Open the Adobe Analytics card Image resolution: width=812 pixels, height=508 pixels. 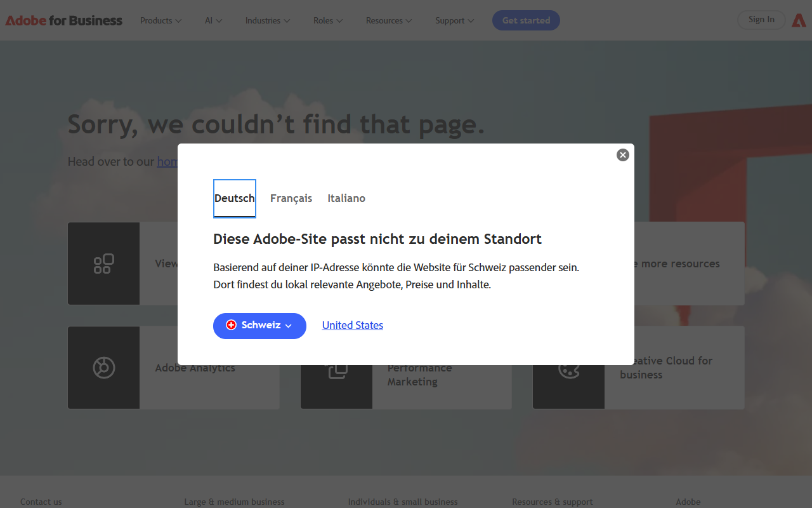tap(174, 368)
